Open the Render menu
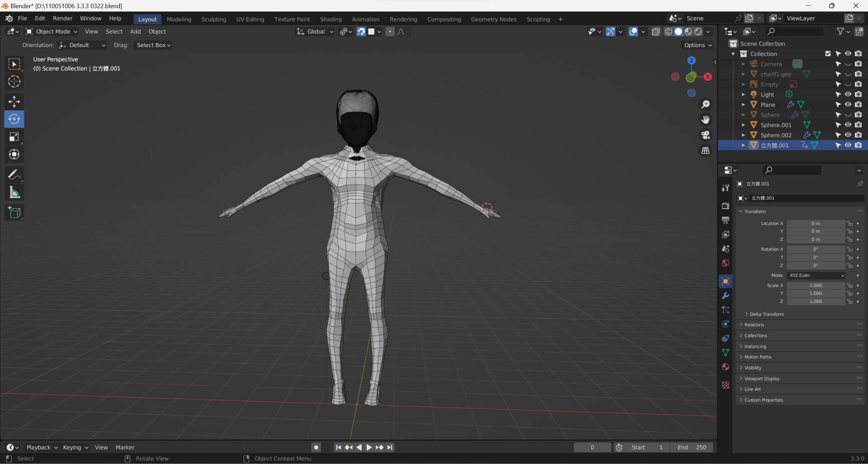The image size is (868, 464). tap(62, 19)
